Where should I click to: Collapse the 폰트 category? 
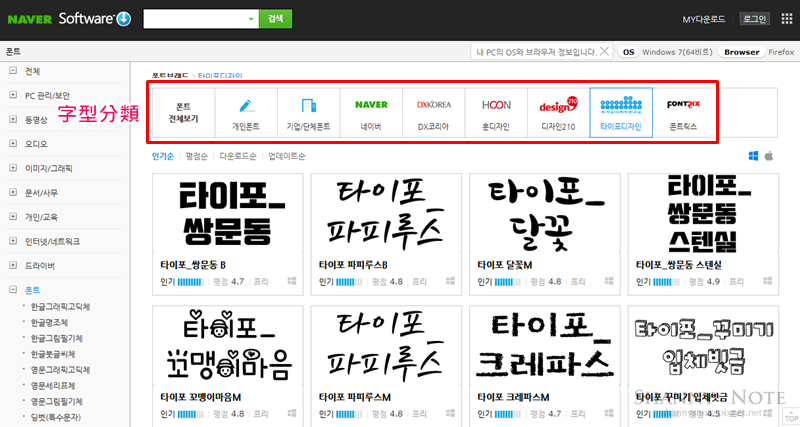click(x=13, y=290)
